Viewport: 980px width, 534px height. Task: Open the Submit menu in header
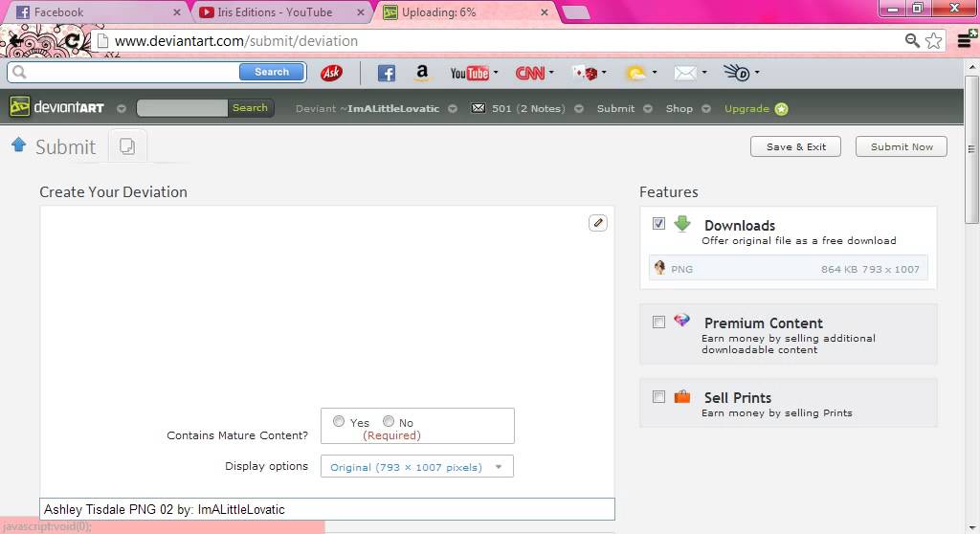615,108
